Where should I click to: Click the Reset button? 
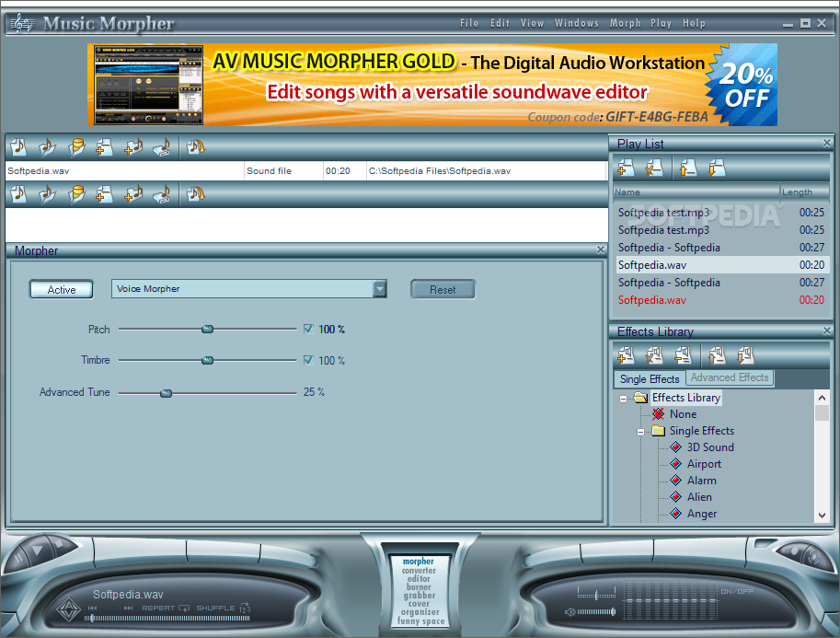pos(443,289)
